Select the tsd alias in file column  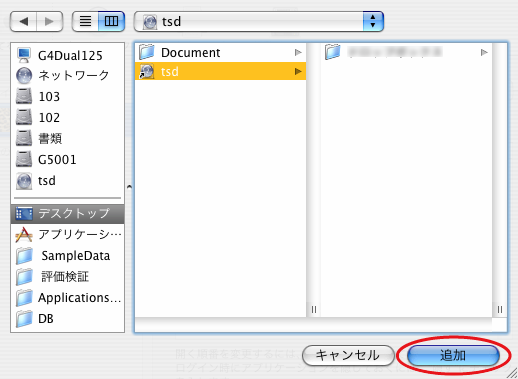click(x=220, y=71)
